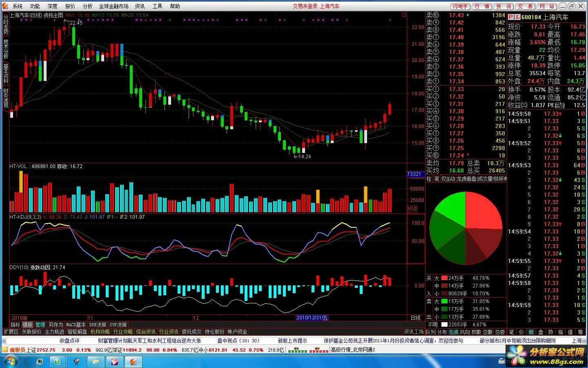Screen dimensions: 588x368
Task: Switch to the 风向 tab
Action: tap(465, 332)
